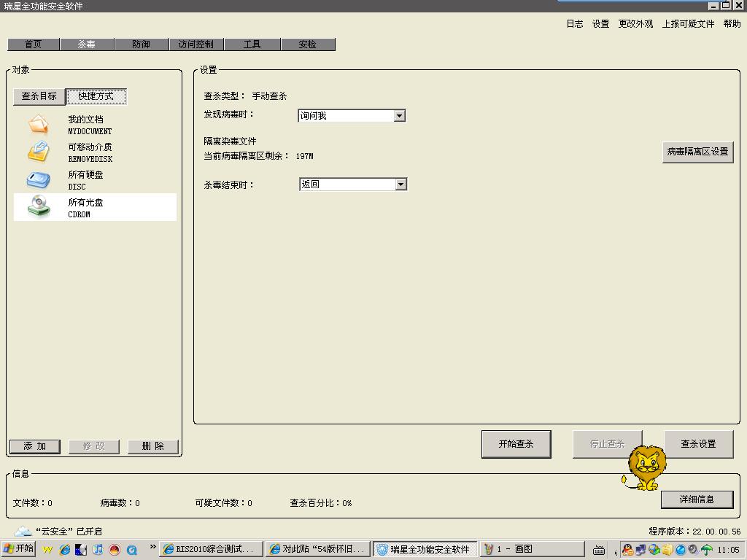The image size is (747, 560).
Task: Click the 修改 modify button
Action: (94, 446)
